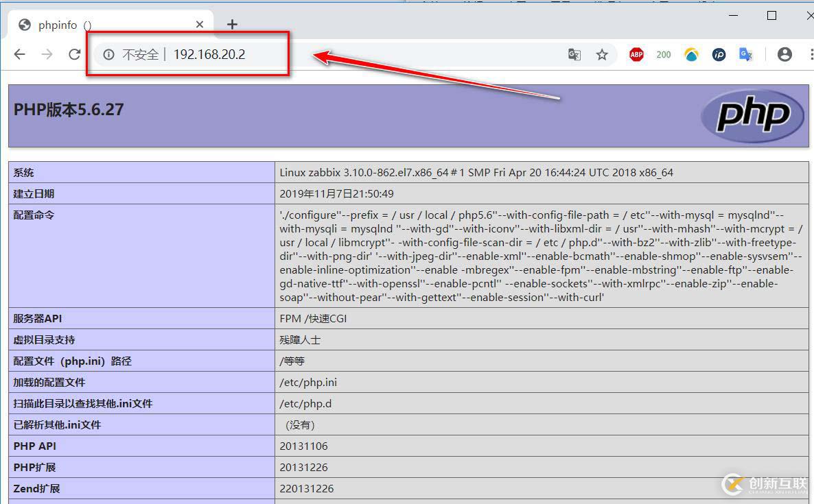Maximize the browser window
The width and height of the screenshot is (814, 504).
click(771, 16)
